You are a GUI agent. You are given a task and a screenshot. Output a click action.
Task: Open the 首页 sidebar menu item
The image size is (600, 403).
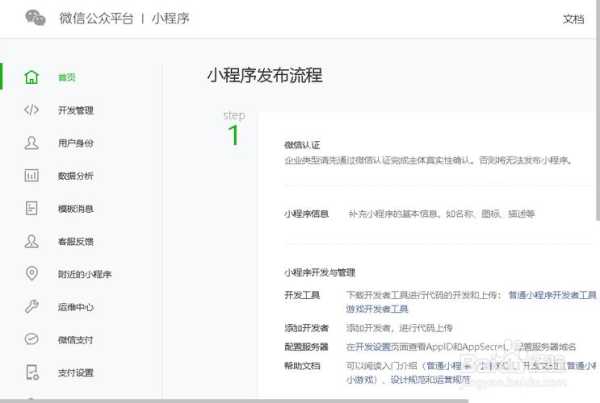[x=67, y=78]
